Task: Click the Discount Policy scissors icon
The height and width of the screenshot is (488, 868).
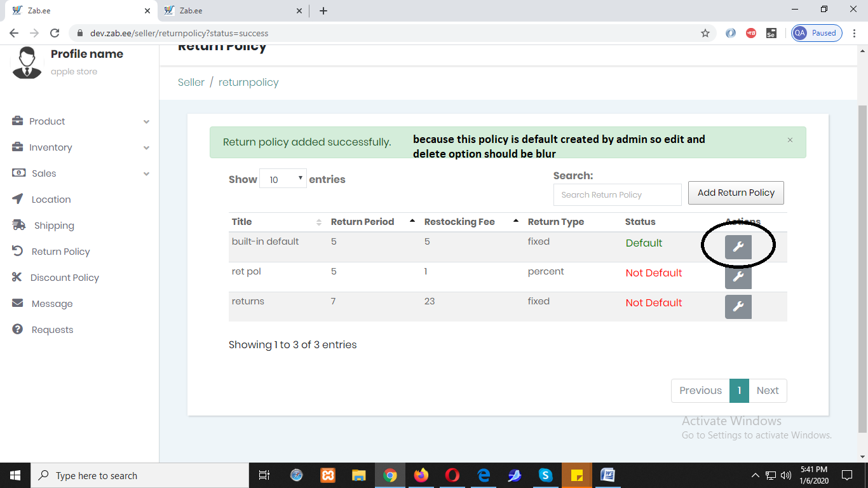Action: pos(17,277)
